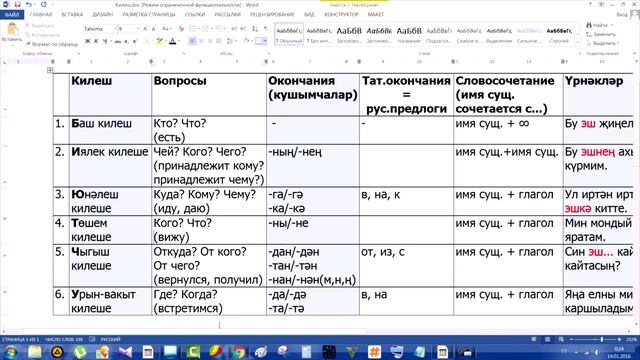Click Заменить (Replace) button
Viewport: 640px width, 360px height.
pos(600,34)
